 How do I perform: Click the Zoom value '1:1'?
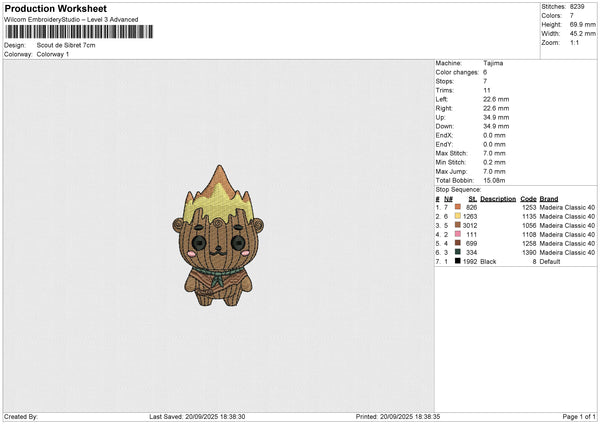pos(574,43)
